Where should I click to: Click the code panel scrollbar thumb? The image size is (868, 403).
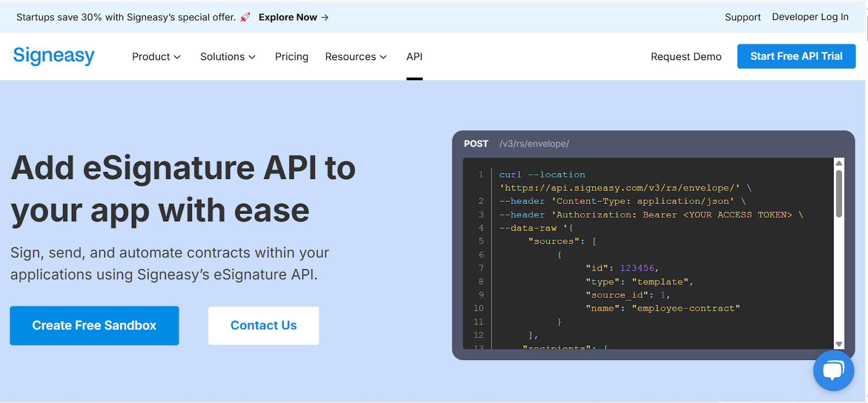[x=839, y=194]
